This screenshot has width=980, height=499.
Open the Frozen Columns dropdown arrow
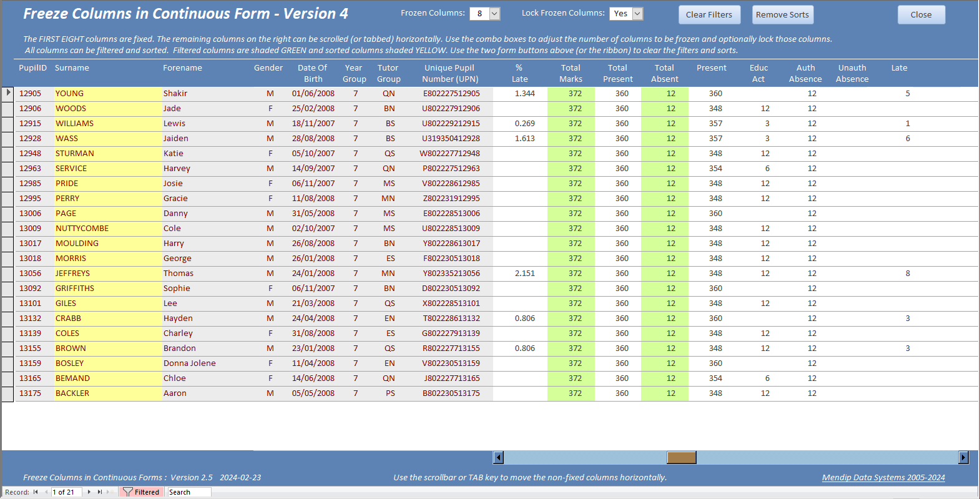[x=494, y=14]
